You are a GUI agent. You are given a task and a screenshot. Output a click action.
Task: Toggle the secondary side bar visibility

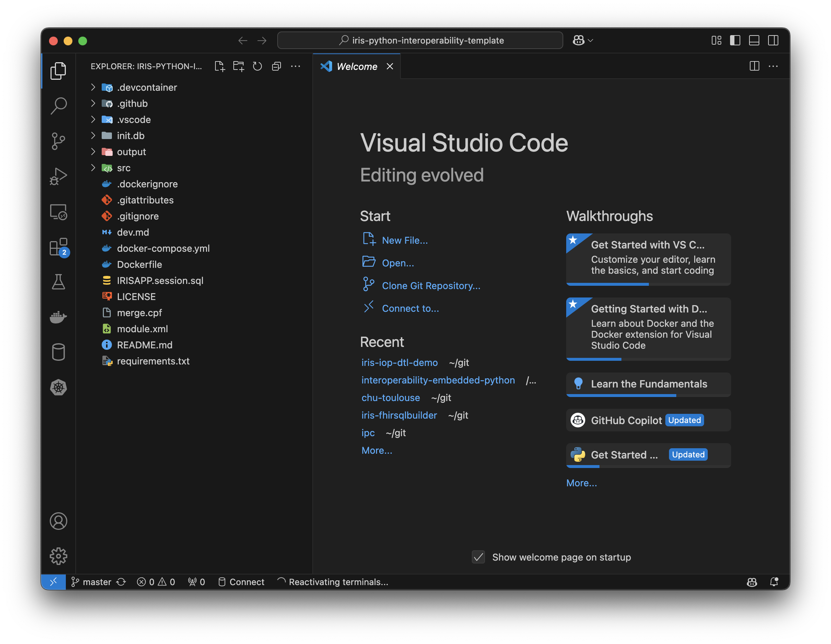click(773, 40)
